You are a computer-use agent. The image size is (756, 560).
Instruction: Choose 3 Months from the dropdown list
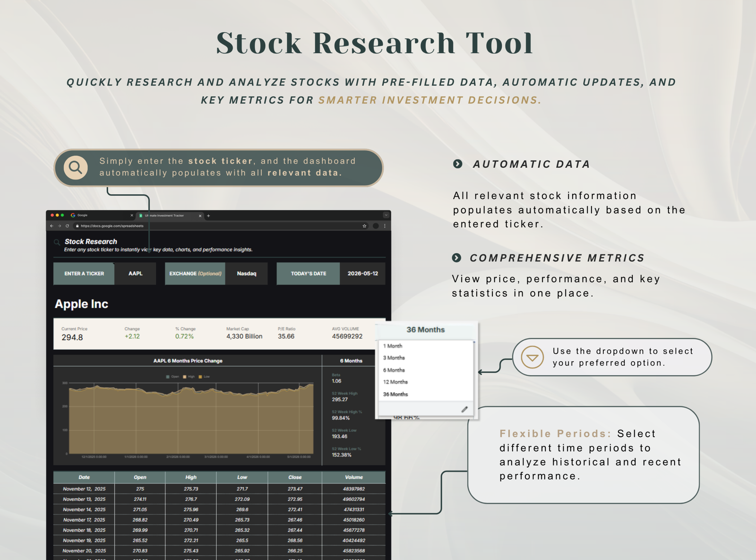point(394,358)
